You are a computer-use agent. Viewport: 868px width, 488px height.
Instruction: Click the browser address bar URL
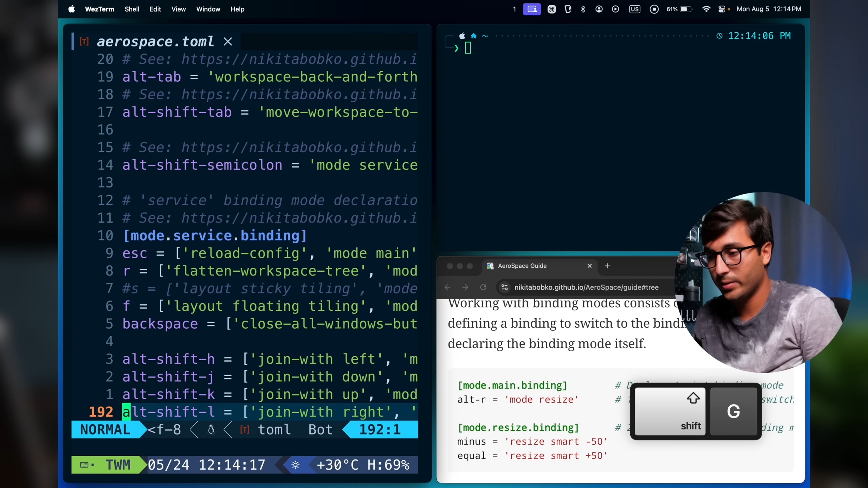point(586,287)
